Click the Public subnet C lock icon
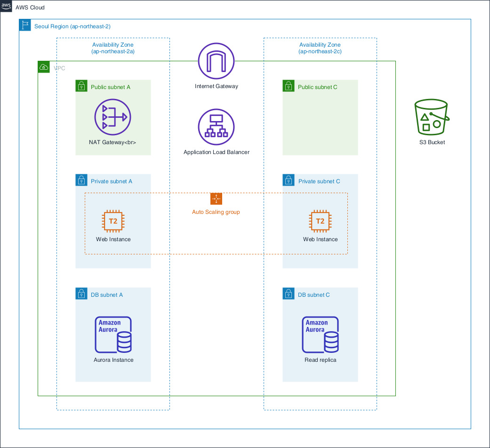 [289, 86]
